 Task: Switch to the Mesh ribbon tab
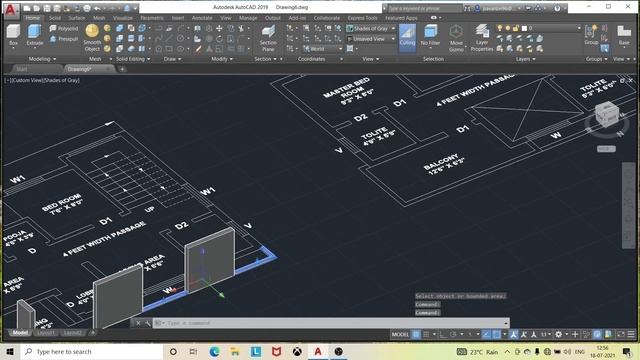point(99,18)
